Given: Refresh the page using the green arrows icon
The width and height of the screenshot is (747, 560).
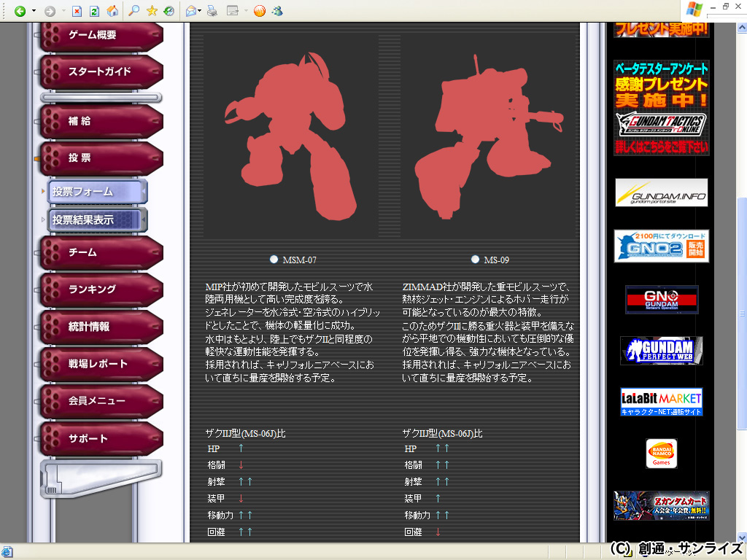Looking at the screenshot, I should pos(94,11).
